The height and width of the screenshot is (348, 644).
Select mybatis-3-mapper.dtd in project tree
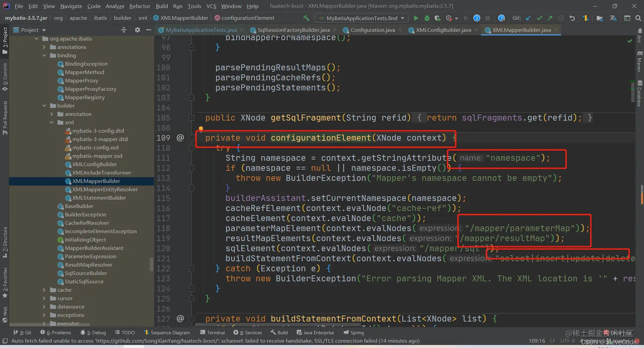tap(100, 139)
